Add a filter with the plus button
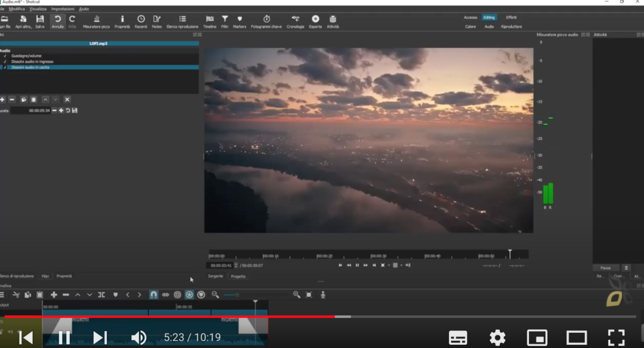644x348 pixels. (x=3, y=99)
